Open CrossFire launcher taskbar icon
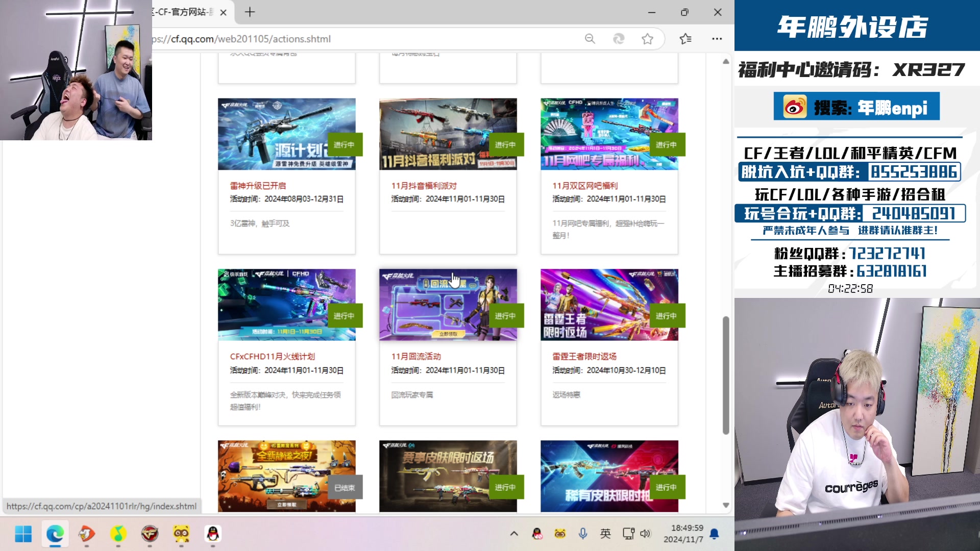 (150, 534)
